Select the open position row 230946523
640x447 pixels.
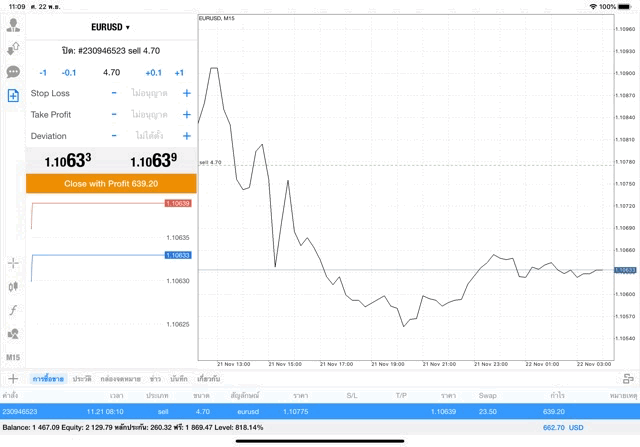point(320,411)
